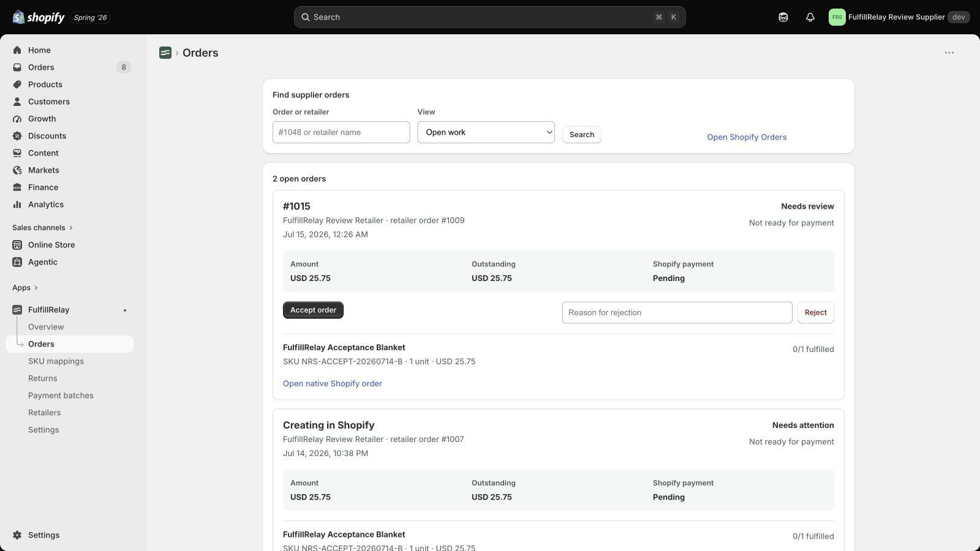Click the Settings gear icon at bottom
The image size is (980, 551).
coord(17,535)
